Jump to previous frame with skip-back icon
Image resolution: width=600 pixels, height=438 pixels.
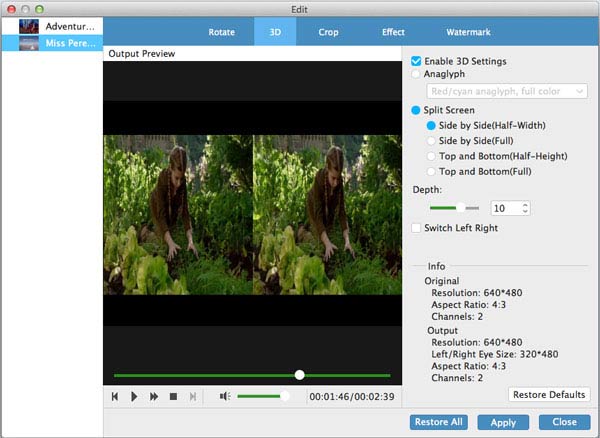115,397
